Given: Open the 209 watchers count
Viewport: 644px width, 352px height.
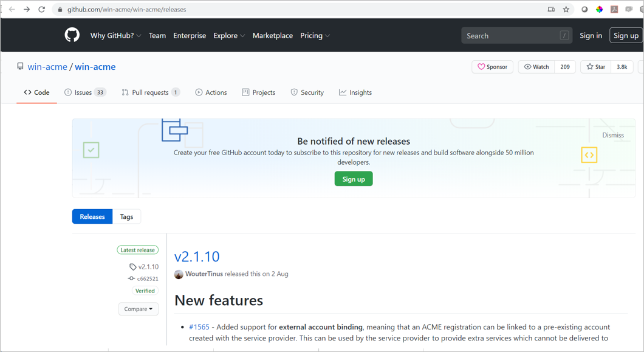Looking at the screenshot, I should point(565,67).
